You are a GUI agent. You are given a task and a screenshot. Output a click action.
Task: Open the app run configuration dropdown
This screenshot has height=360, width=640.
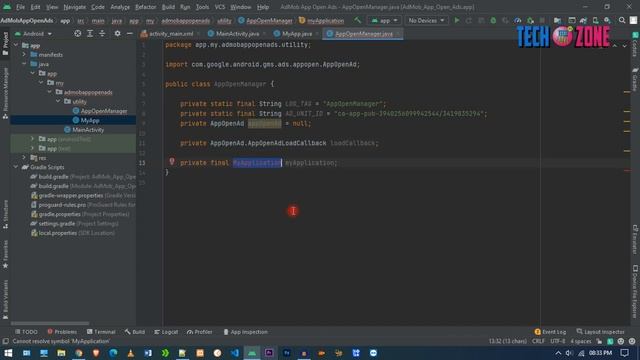click(x=384, y=20)
